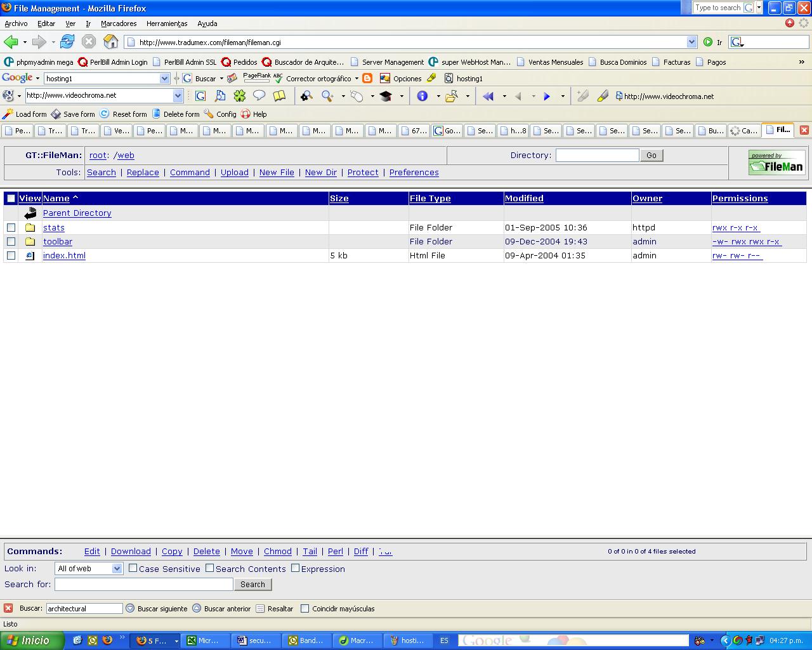The height and width of the screenshot is (650, 812).
Task: Toggle the select-all checkbox in table header
Action: [11, 199]
